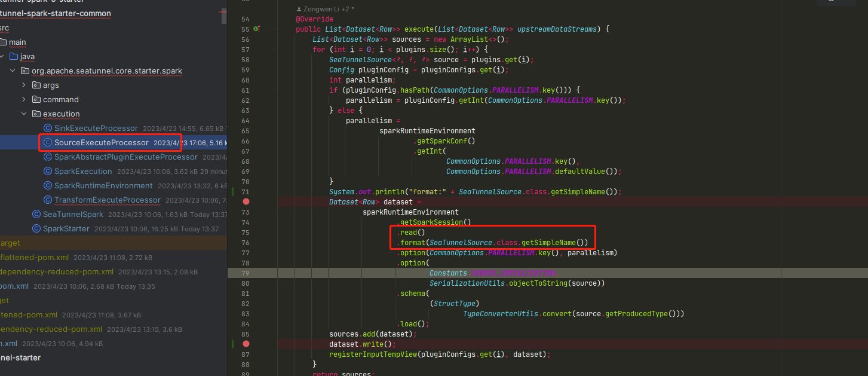Screen dimensions: 868x376
Task: Click the main folder icon
Action: pyautogui.click(x=3, y=42)
